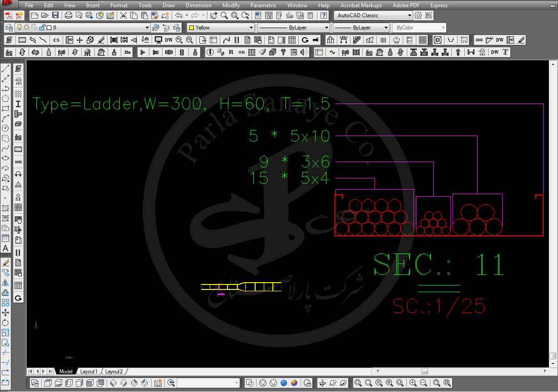Select the Multiline Text A tool

pyautogui.click(x=5, y=248)
